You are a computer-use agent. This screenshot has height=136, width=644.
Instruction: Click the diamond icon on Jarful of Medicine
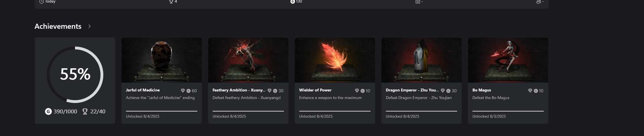coord(183,91)
